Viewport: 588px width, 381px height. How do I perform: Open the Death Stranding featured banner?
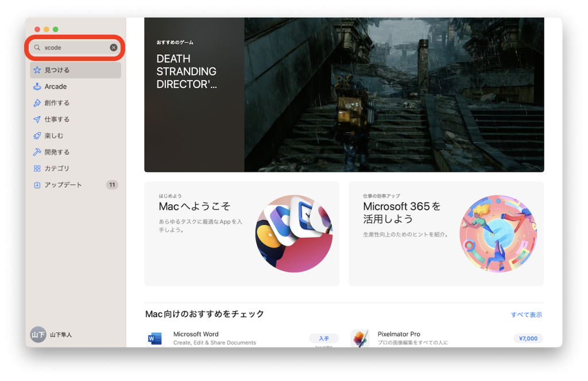(344, 95)
